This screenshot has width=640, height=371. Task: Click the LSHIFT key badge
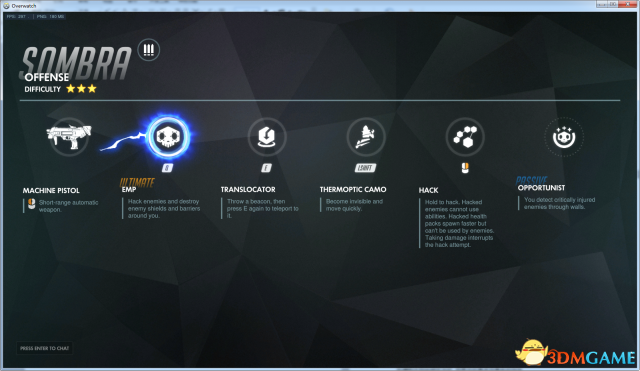pos(365,168)
